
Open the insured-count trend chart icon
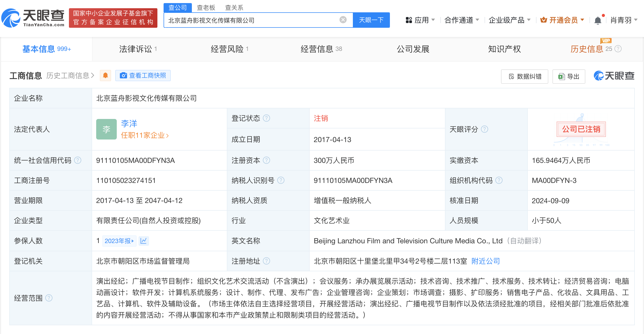click(x=144, y=241)
